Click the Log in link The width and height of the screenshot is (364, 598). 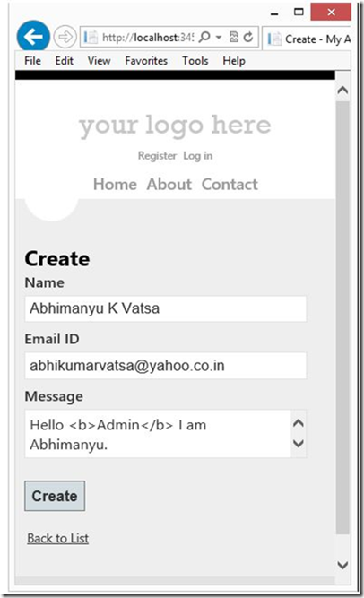pos(197,156)
